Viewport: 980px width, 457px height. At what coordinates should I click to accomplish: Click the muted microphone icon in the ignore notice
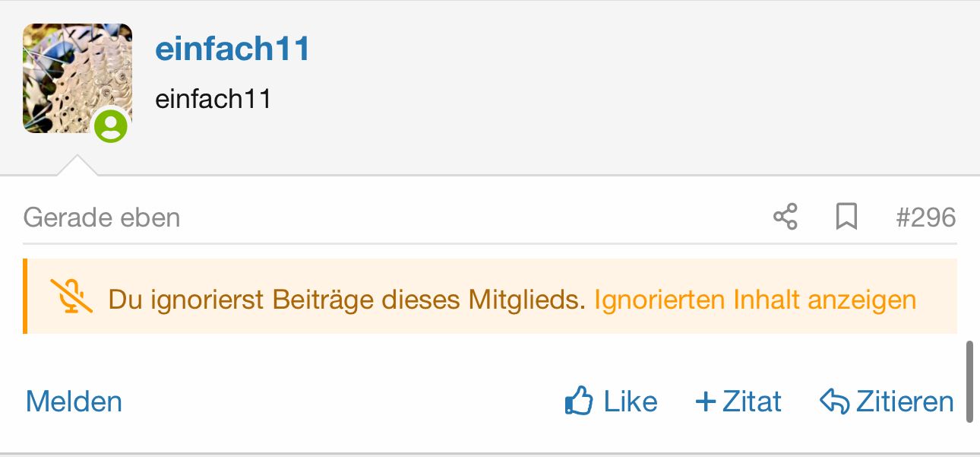pyautogui.click(x=71, y=297)
